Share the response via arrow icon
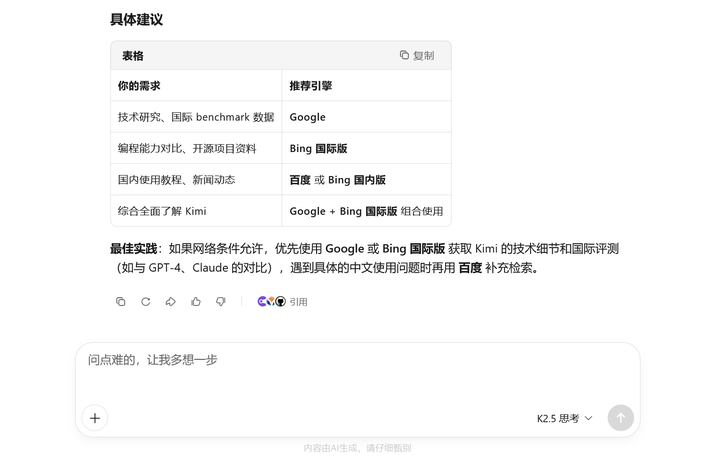Viewport: 720px width, 457px height. [x=171, y=302]
